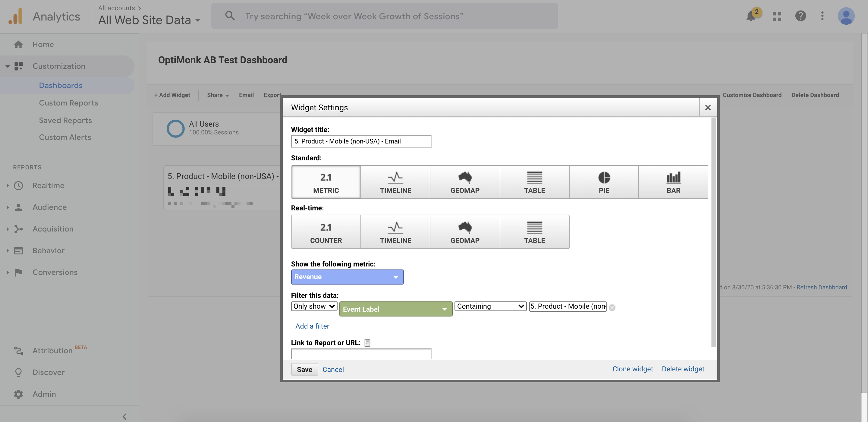Open the Google apps grid
This screenshot has height=422, width=868.
[x=777, y=16]
